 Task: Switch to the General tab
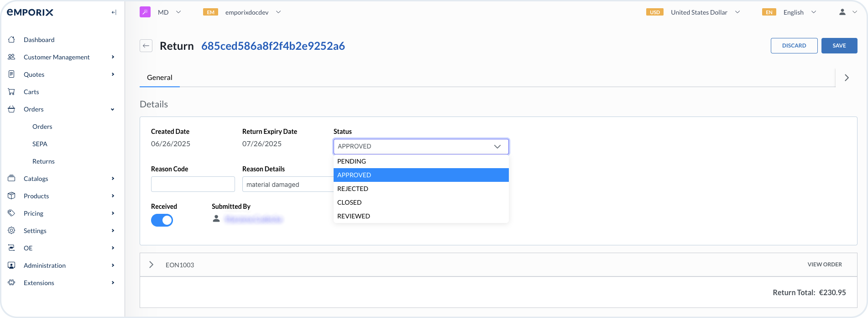point(160,78)
